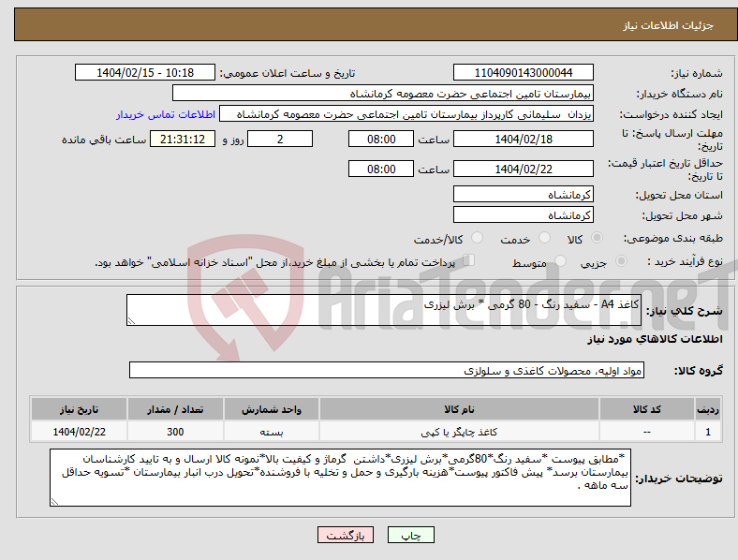Click the remaining time field 21:31:12
This screenshot has height=560, width=738.
click(x=183, y=139)
